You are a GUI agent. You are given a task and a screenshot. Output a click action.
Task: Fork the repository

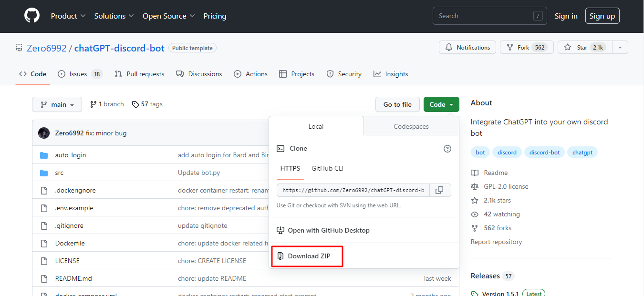526,48
